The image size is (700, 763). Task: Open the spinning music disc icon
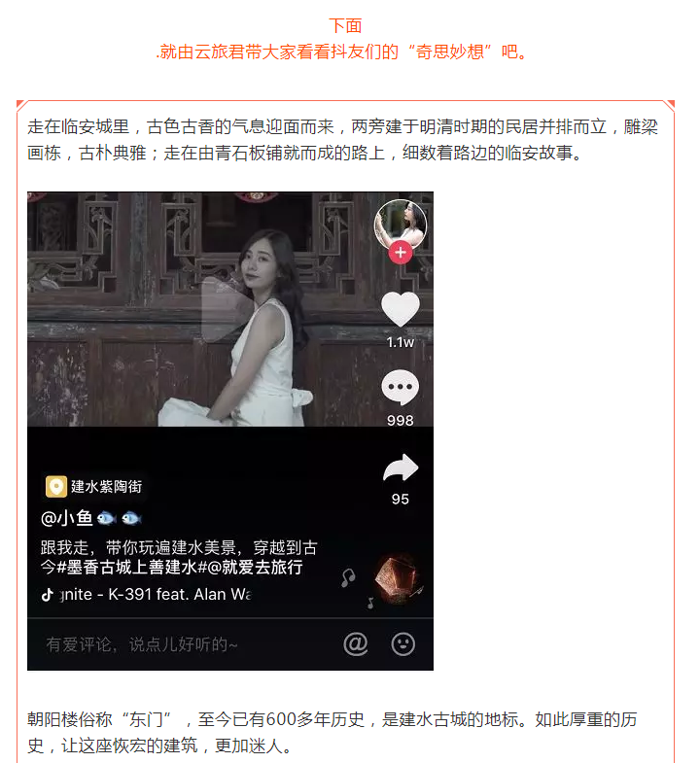tap(398, 579)
